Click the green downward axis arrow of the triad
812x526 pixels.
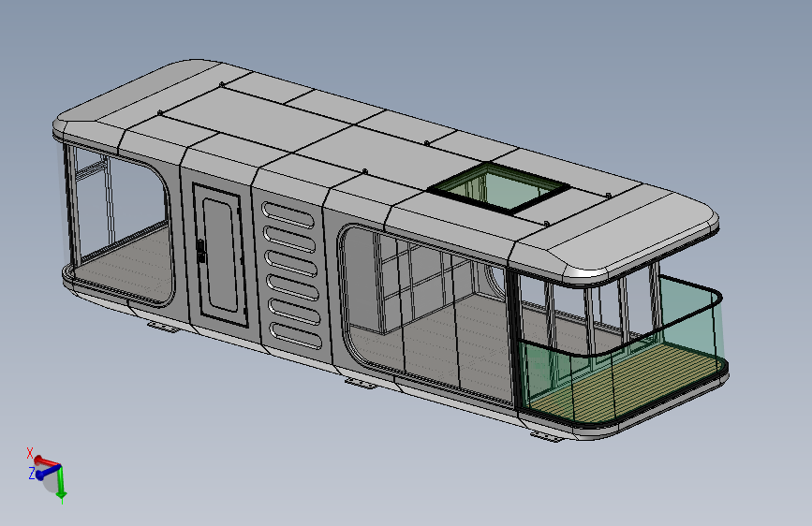pos(61,485)
